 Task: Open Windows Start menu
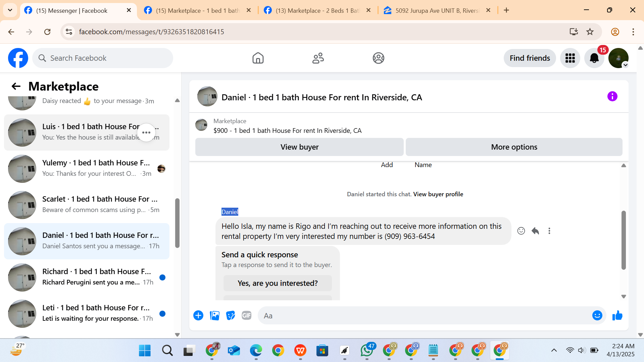point(145,351)
